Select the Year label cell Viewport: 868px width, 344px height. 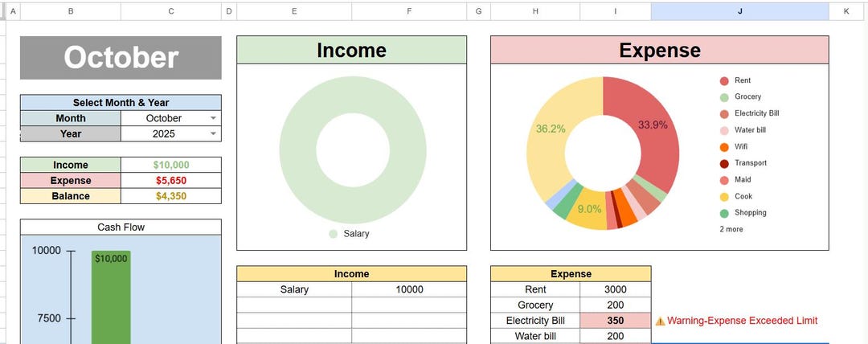pos(70,133)
